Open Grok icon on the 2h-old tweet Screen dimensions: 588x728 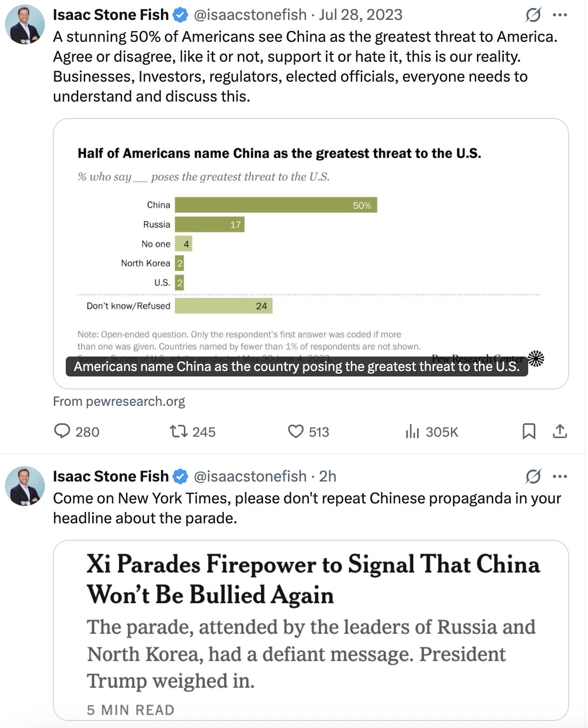click(533, 477)
